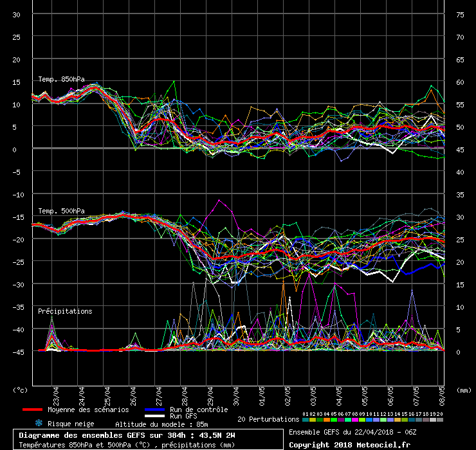
Task: Select perturbation 01 teal color swatch
Action: [306, 420]
